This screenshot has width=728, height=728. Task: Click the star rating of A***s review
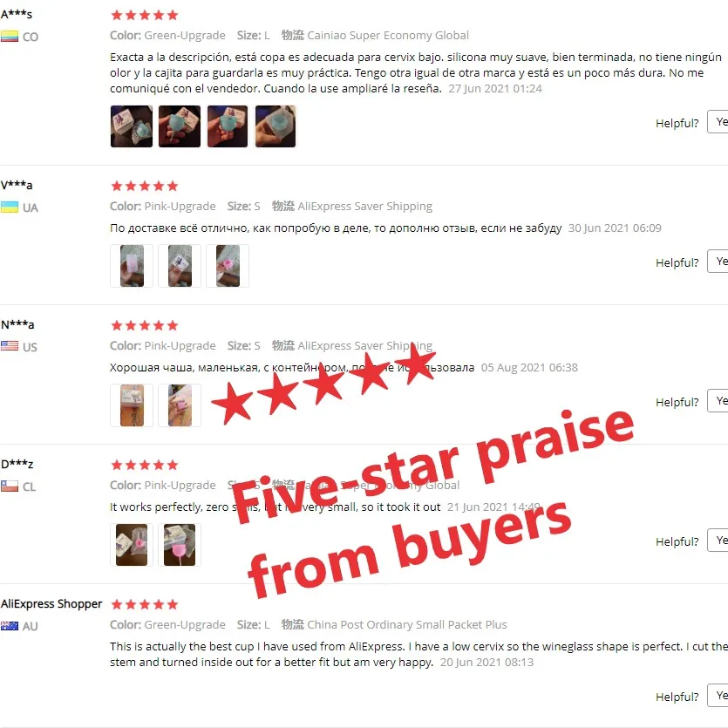145,16
